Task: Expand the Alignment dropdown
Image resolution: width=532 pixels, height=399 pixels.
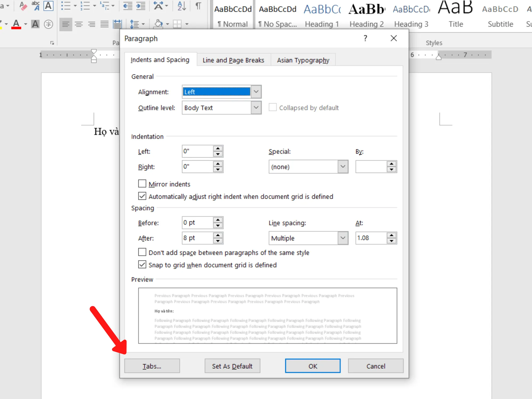Action: [x=256, y=92]
